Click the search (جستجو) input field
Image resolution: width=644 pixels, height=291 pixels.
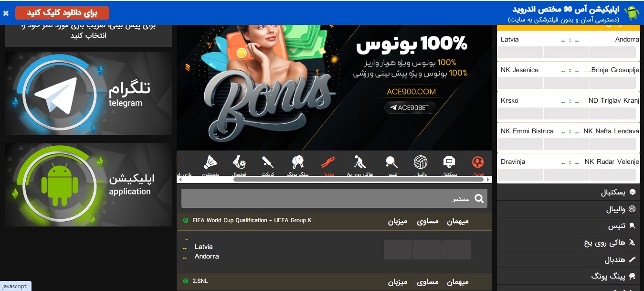(x=334, y=198)
